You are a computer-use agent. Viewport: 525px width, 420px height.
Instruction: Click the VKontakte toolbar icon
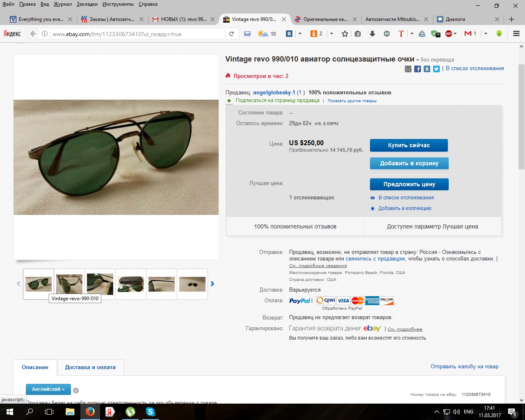click(x=289, y=34)
